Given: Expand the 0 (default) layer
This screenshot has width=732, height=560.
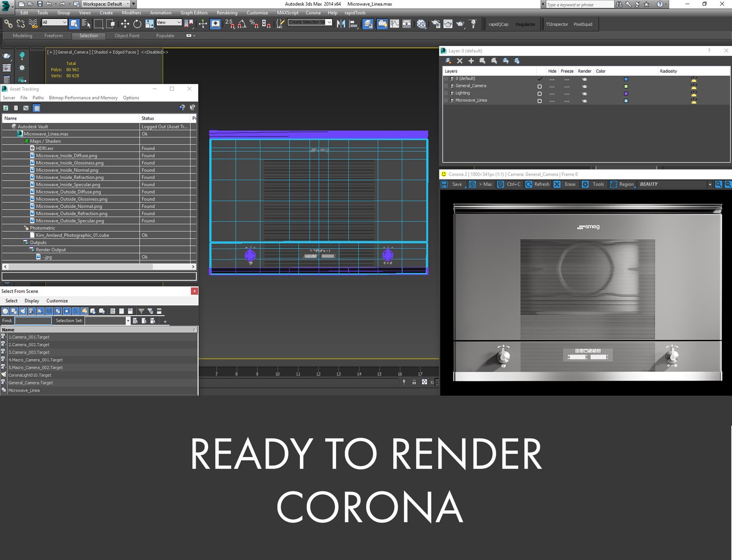Looking at the screenshot, I should point(446,79).
